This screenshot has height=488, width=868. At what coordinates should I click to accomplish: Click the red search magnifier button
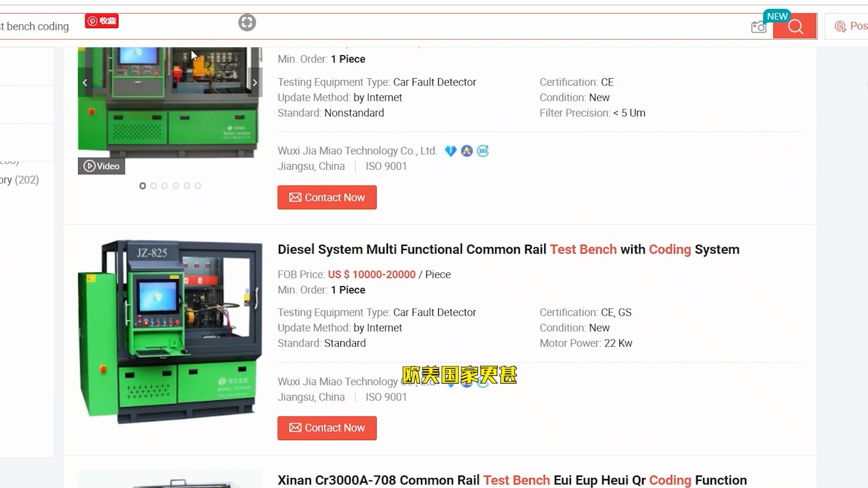[795, 27]
